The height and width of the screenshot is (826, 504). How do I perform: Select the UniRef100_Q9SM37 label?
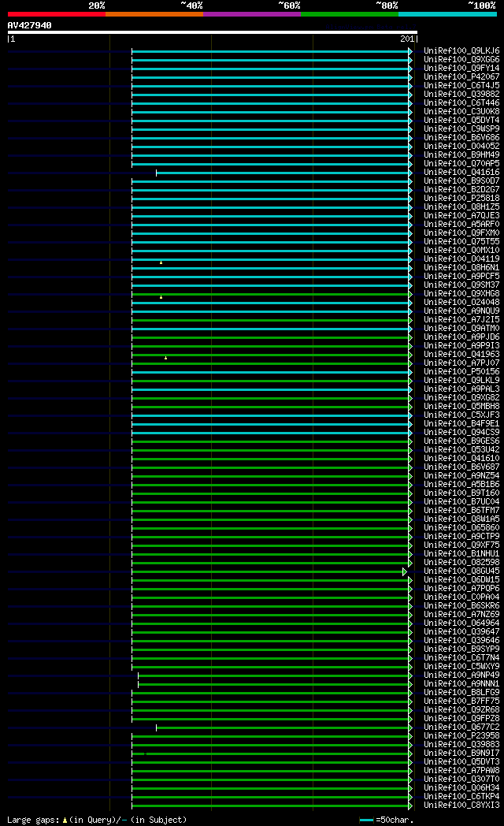[x=461, y=285]
